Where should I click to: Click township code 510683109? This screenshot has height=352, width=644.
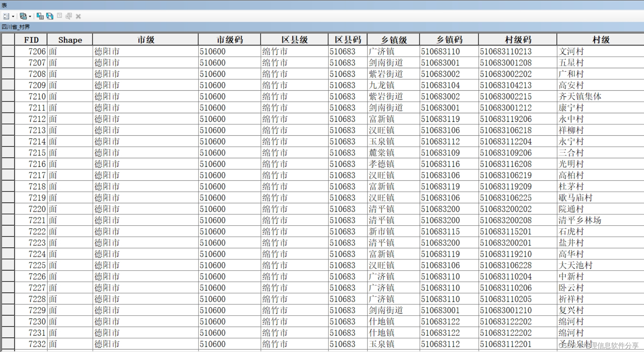point(440,153)
